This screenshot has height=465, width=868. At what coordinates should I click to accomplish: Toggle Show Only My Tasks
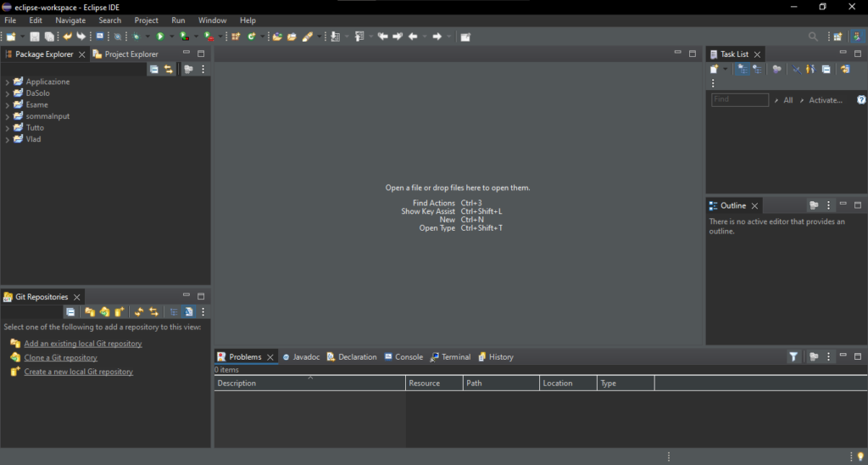(x=810, y=70)
